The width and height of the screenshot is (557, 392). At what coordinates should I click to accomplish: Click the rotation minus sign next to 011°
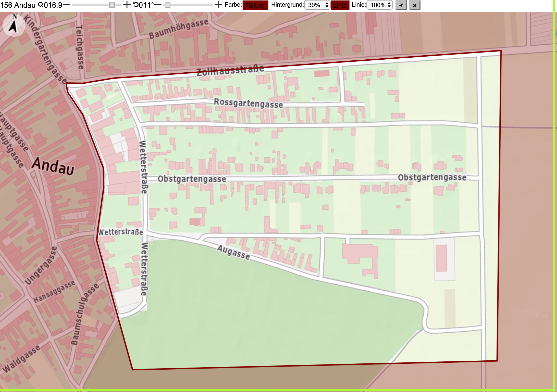pos(158,5)
